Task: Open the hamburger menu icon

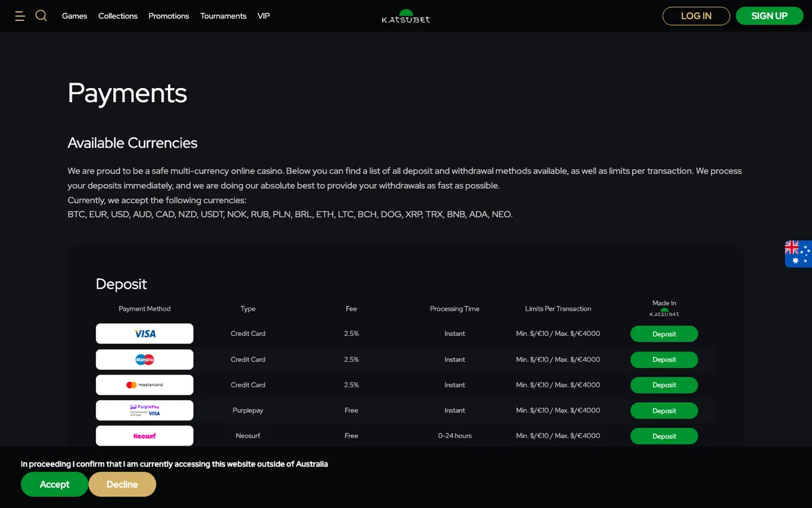Action: click(20, 16)
